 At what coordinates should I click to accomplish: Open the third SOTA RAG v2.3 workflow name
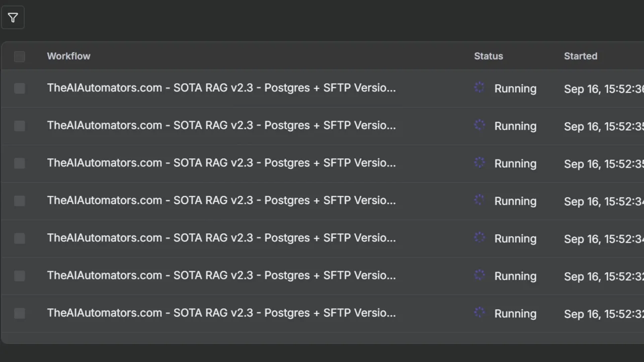(221, 162)
